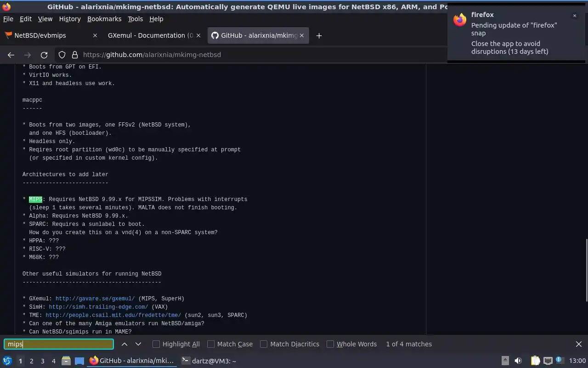Screen dimensions: 588x368
Task: Click the '1 of 4 matches' status text
Action: click(409, 344)
